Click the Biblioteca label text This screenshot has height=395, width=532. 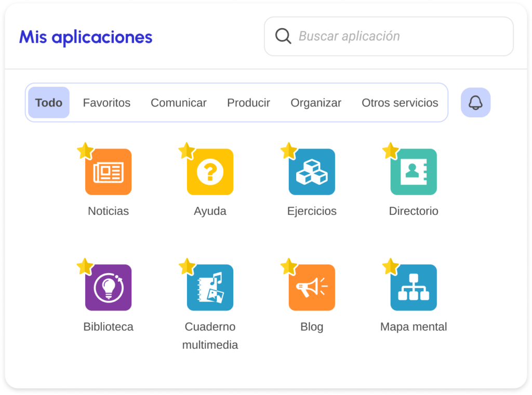[108, 326]
